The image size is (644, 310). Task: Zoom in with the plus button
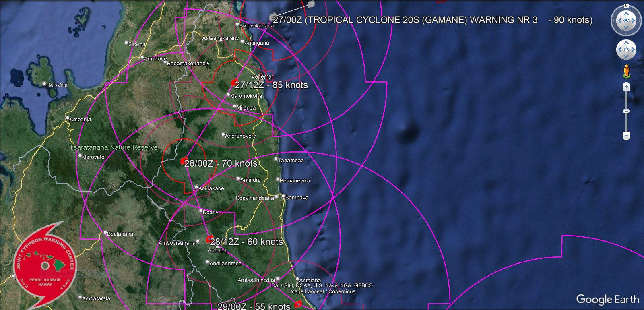point(626,87)
